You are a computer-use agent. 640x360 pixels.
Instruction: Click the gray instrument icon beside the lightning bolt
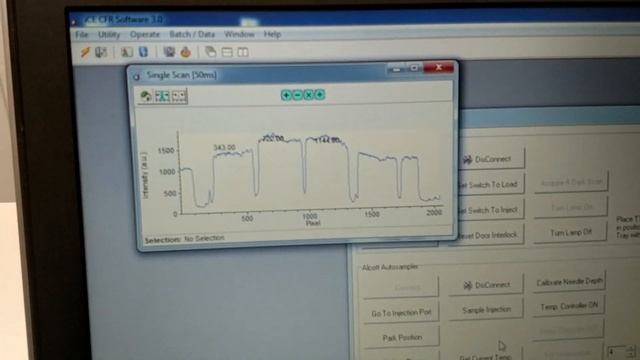pos(101,52)
